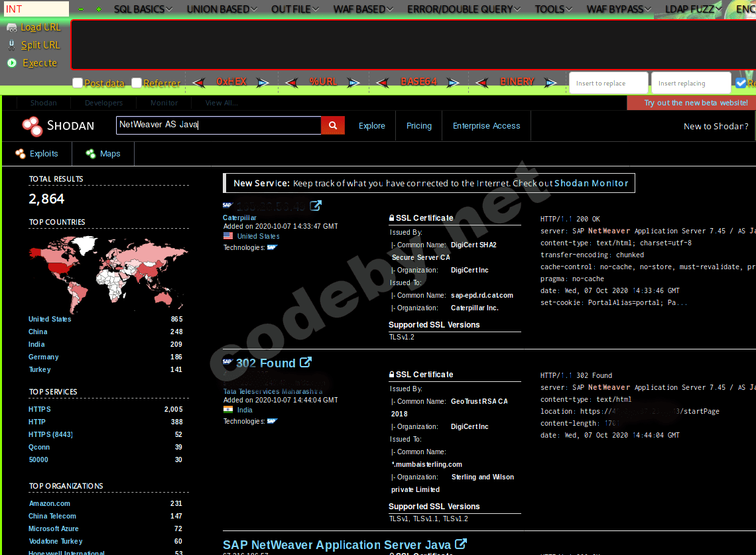Image resolution: width=756 pixels, height=555 pixels.
Task: Click the India flag icon
Action: pos(228,409)
